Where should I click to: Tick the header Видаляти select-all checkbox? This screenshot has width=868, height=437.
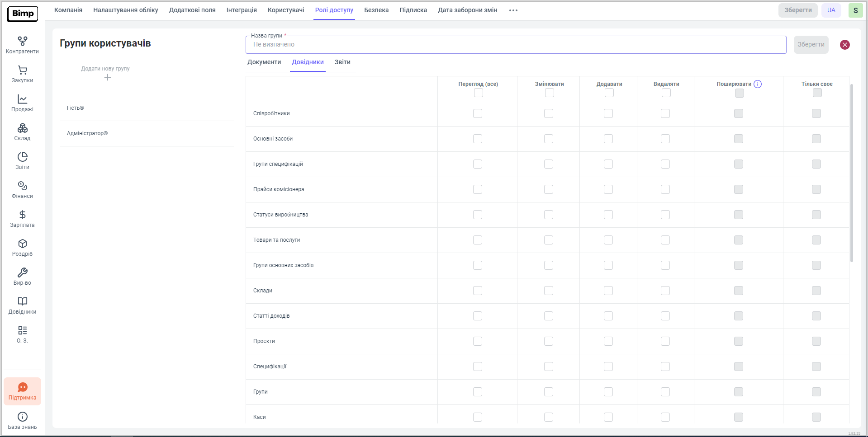pyautogui.click(x=666, y=93)
